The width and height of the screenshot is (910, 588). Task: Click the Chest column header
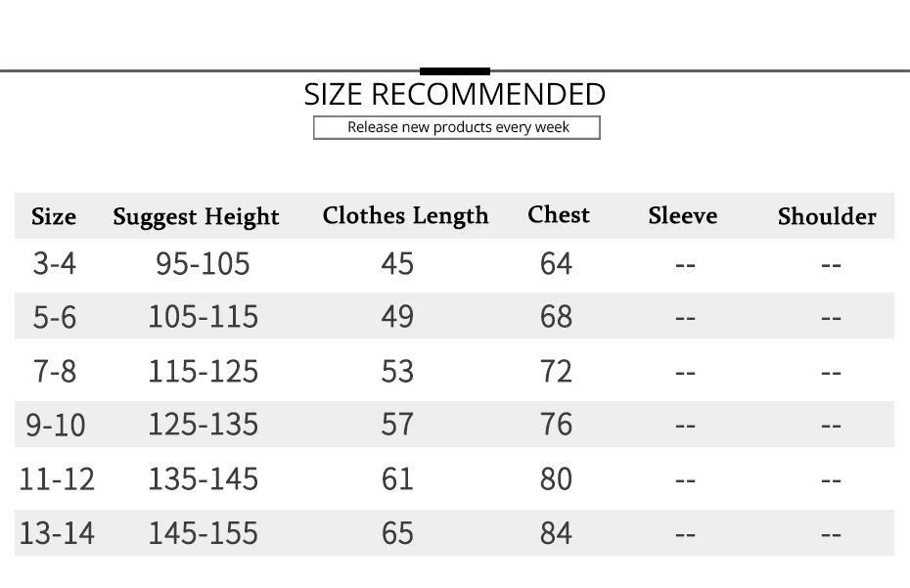(559, 214)
